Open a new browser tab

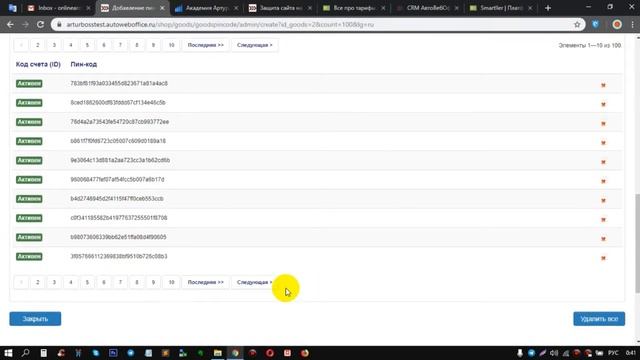548,8
